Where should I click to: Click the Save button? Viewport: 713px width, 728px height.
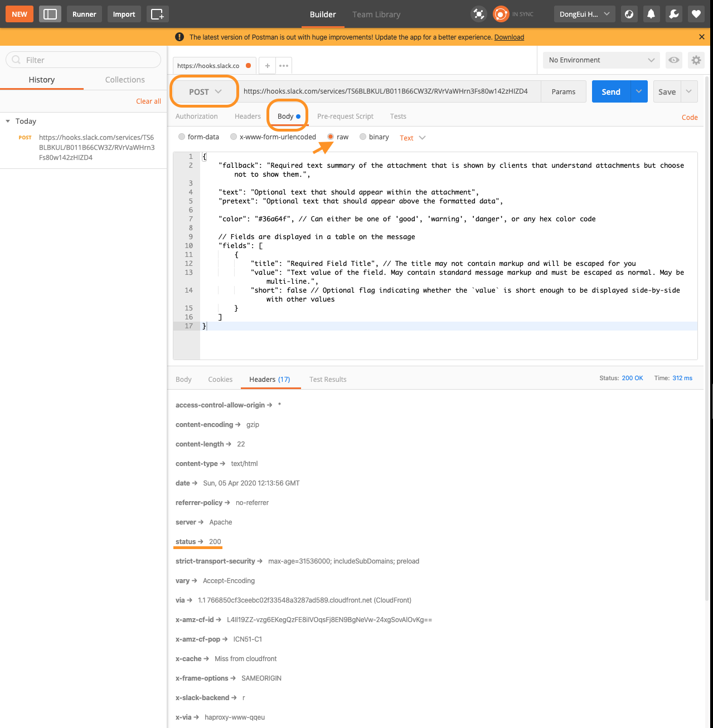(x=667, y=91)
